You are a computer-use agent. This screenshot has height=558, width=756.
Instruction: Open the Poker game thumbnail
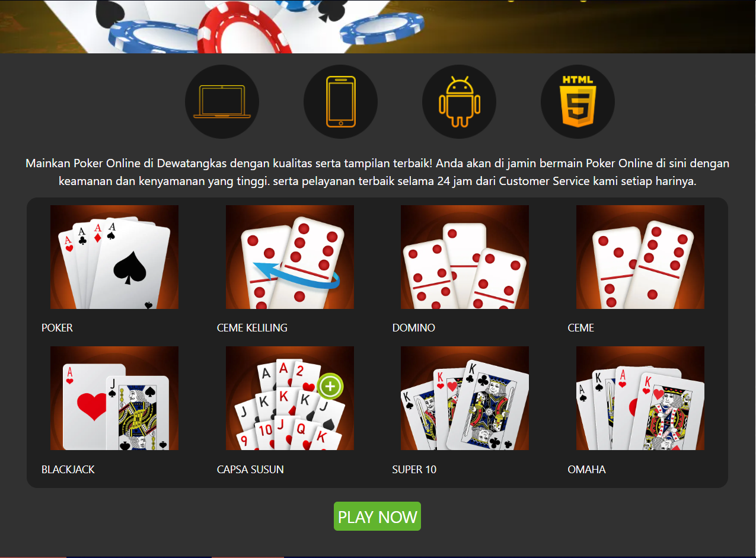tap(114, 257)
